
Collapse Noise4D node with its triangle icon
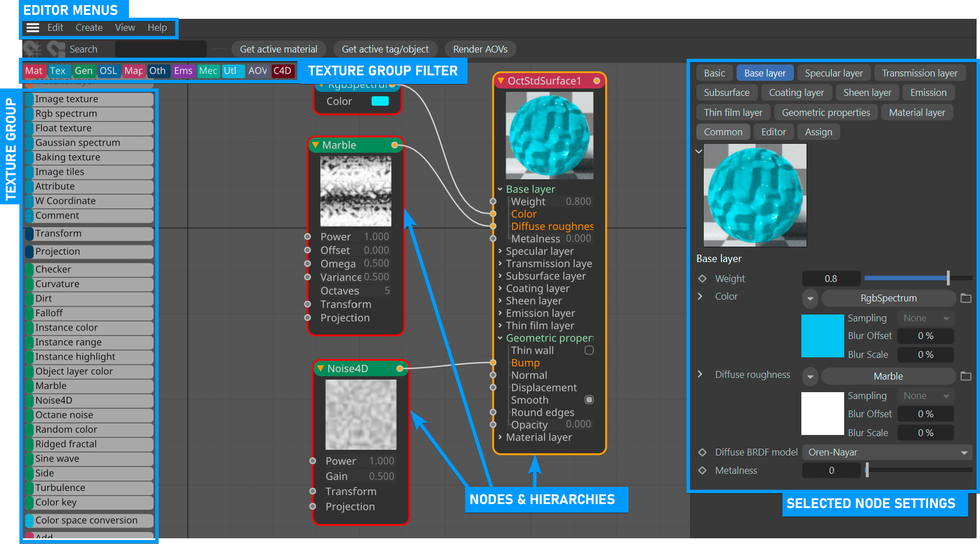coord(321,369)
